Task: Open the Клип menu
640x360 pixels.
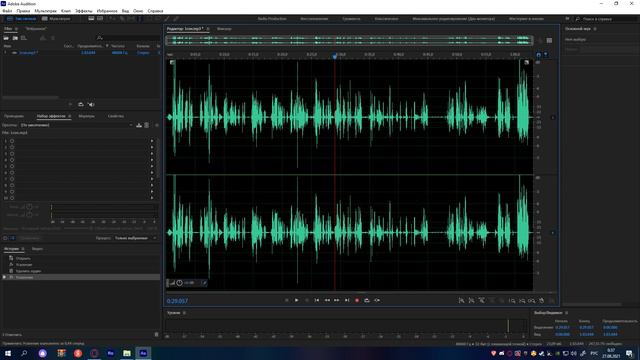Action: pyautogui.click(x=66, y=11)
